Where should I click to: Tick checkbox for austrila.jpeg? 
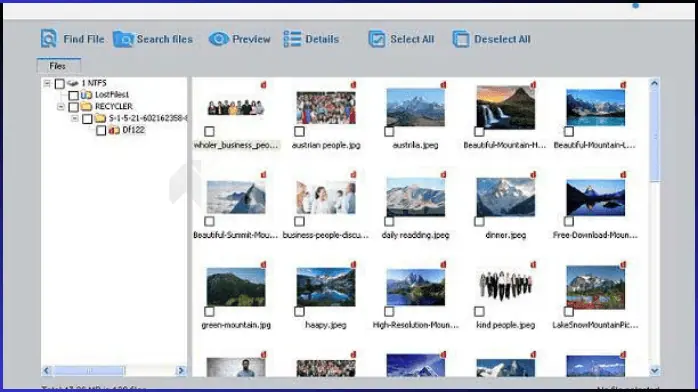[x=389, y=131]
